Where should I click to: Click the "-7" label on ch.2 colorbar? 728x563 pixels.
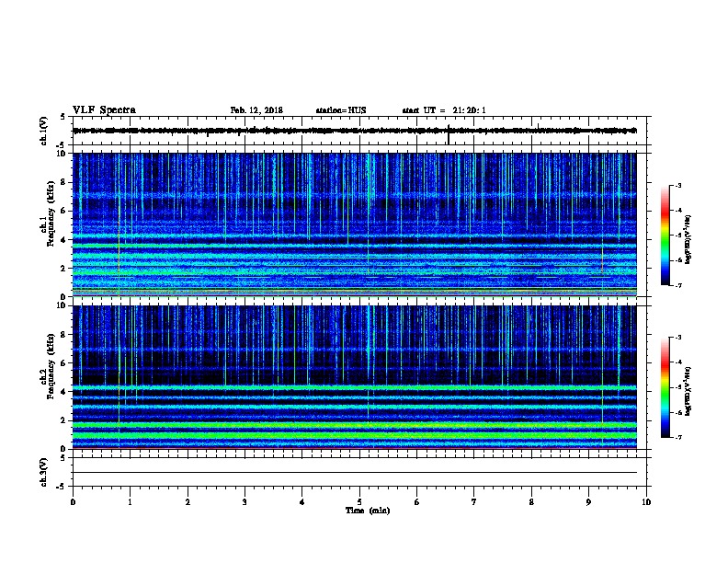[677, 438]
